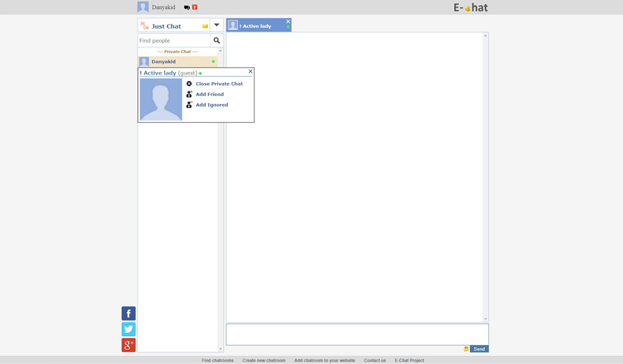Focus the Find people search field

(x=173, y=40)
